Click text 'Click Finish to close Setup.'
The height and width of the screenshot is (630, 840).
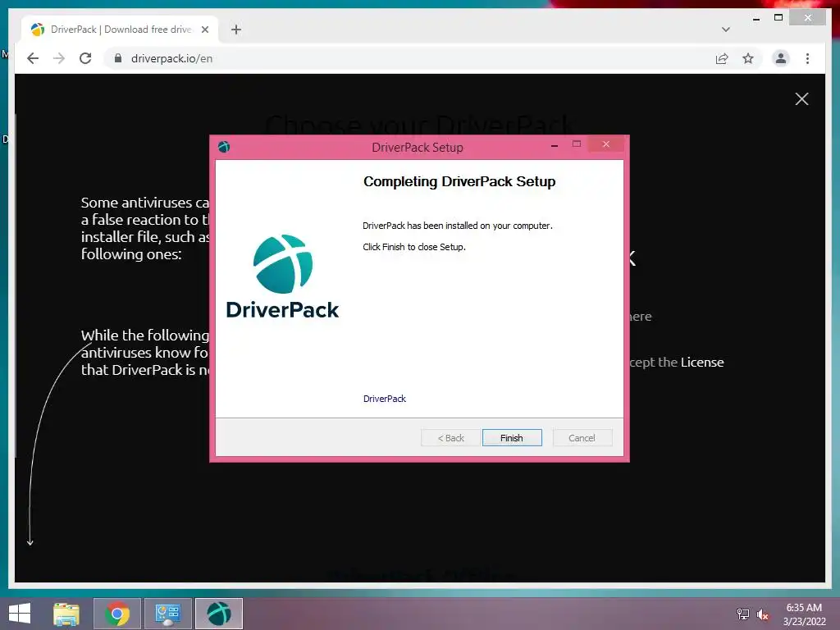pos(414,247)
